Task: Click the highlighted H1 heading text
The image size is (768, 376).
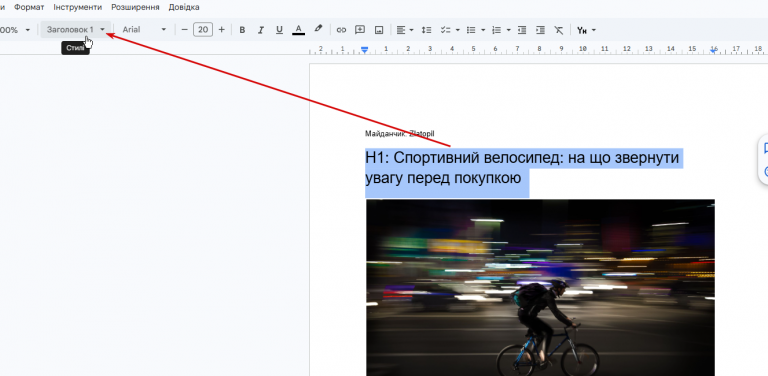Action: [523, 168]
